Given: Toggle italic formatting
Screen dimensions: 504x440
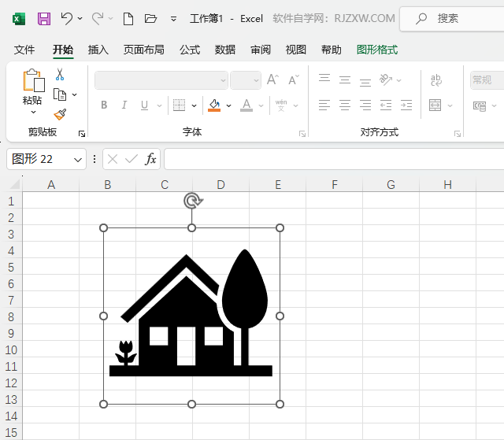Looking at the screenshot, I should [x=124, y=105].
